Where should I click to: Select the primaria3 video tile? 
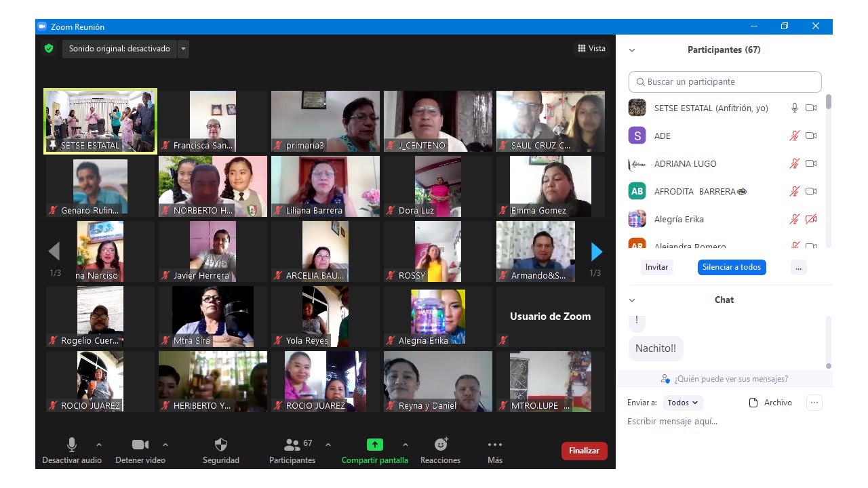325,121
